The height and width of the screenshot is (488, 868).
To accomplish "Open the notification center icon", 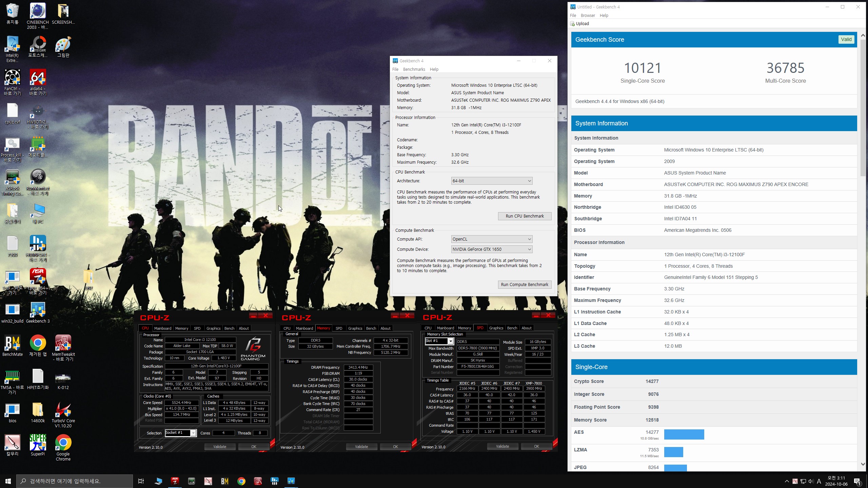I will [x=857, y=481].
